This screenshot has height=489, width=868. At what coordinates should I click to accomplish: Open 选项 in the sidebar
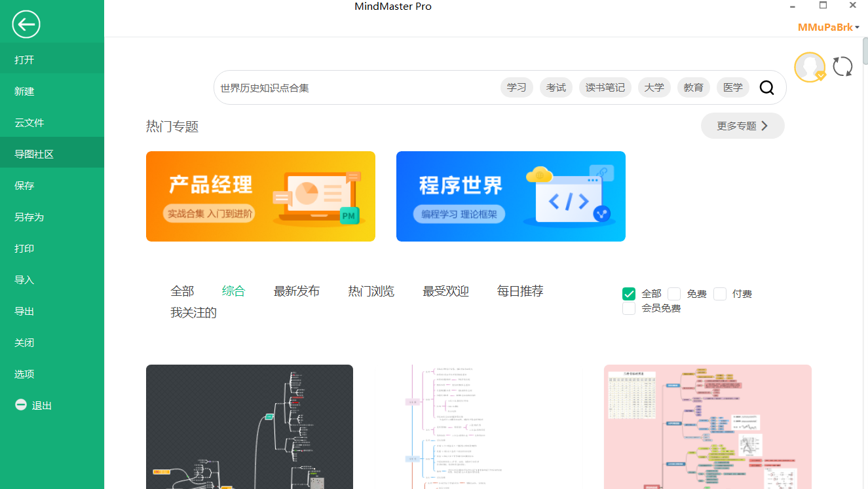pos(52,374)
